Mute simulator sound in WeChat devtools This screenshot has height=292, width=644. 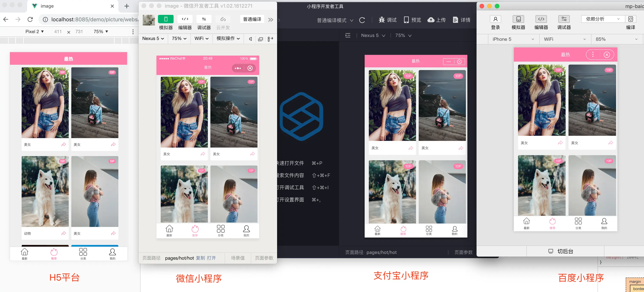pyautogui.click(x=250, y=39)
